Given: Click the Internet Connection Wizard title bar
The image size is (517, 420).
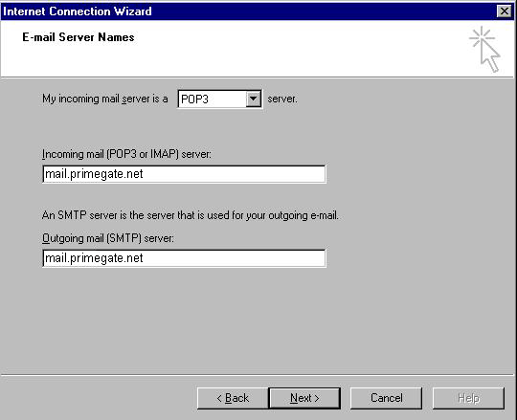Looking at the screenshot, I should coord(247,11).
